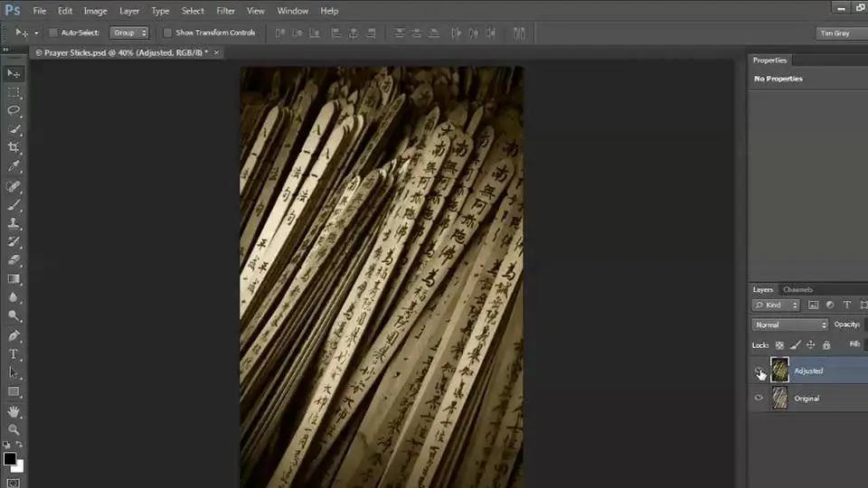Screen dimensions: 868x488
Task: Open the Help menu
Action: [x=329, y=11]
